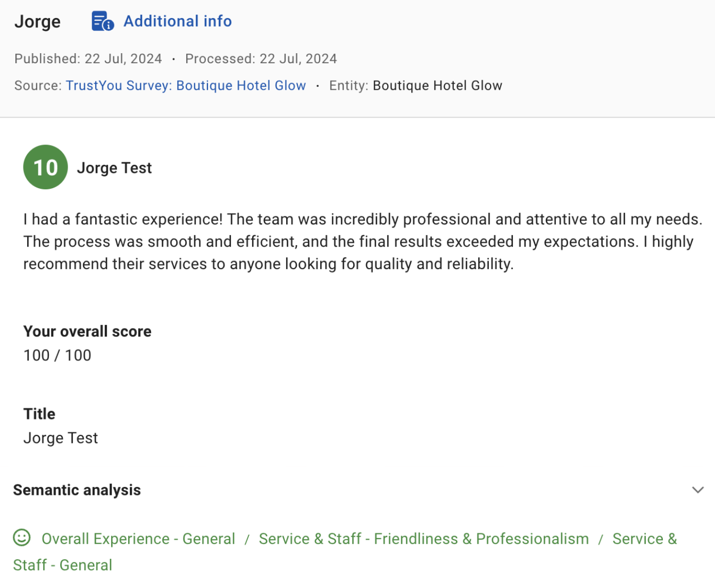Image resolution: width=715 pixels, height=588 pixels.
Task: Collapse the Semantic analysis chevron
Action: click(x=698, y=490)
